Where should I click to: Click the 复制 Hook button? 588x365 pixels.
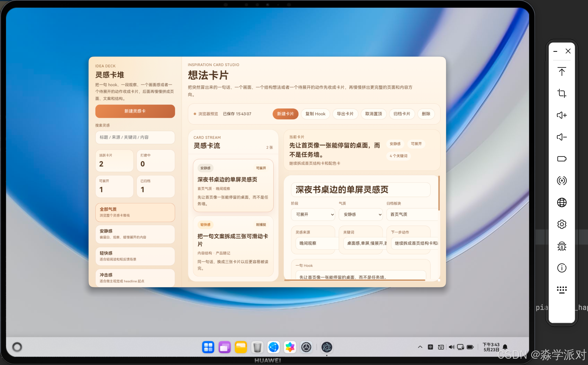pos(315,114)
